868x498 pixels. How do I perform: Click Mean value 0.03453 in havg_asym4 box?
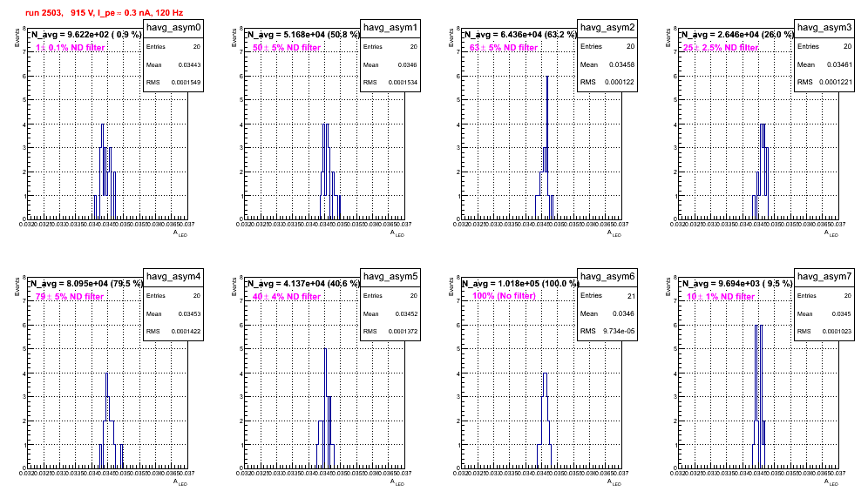tap(189, 313)
